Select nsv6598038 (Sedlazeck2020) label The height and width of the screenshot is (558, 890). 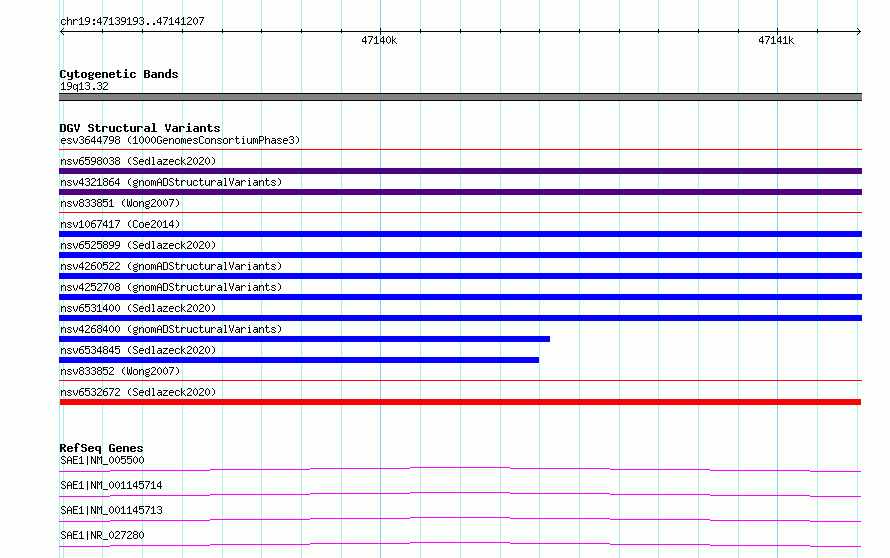pos(138,161)
